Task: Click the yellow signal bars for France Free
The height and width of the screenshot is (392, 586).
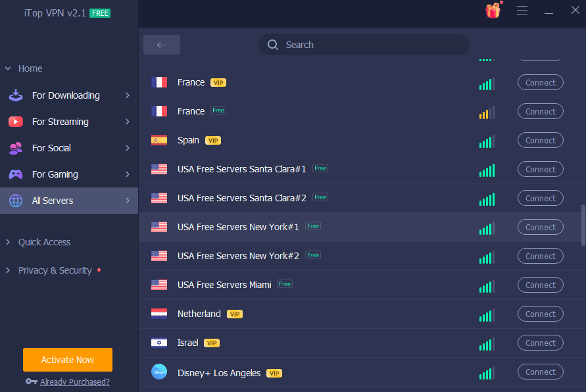Action: [487, 112]
